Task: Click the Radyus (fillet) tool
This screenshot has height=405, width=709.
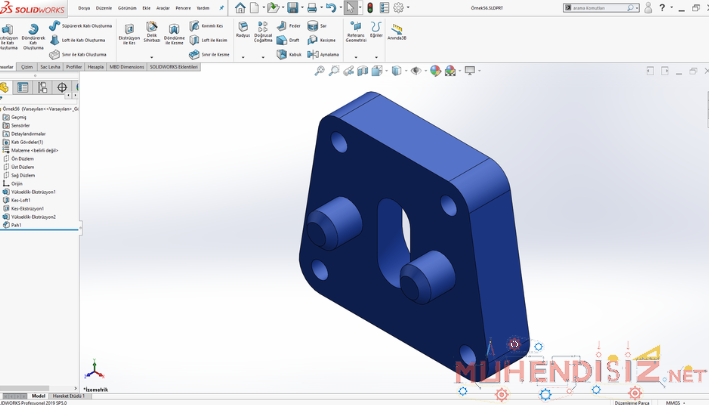Action: [x=242, y=29]
